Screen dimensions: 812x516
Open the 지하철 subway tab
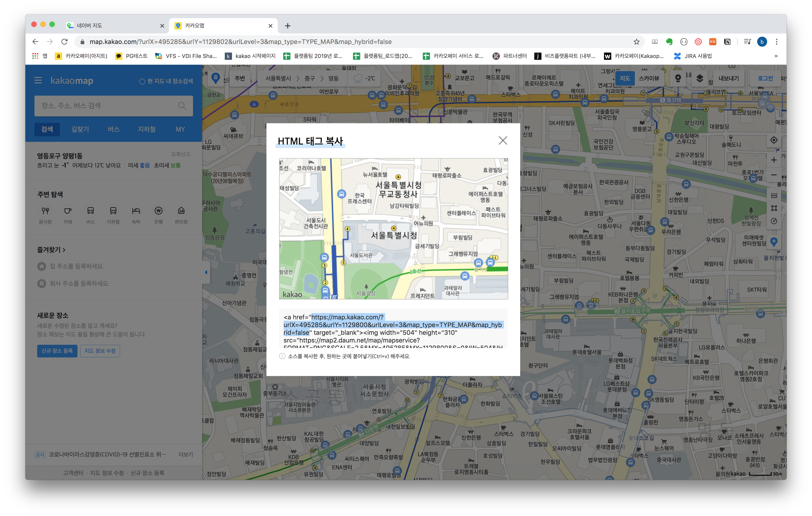pos(147,129)
